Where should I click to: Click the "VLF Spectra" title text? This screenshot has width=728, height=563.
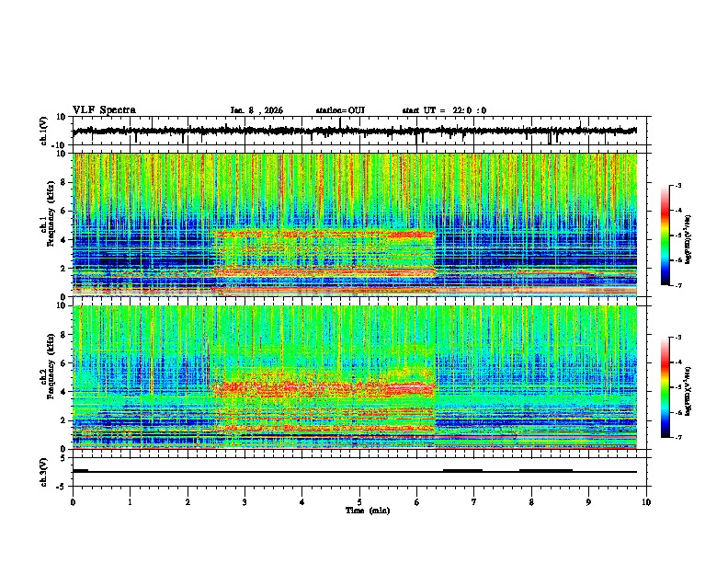tap(104, 110)
